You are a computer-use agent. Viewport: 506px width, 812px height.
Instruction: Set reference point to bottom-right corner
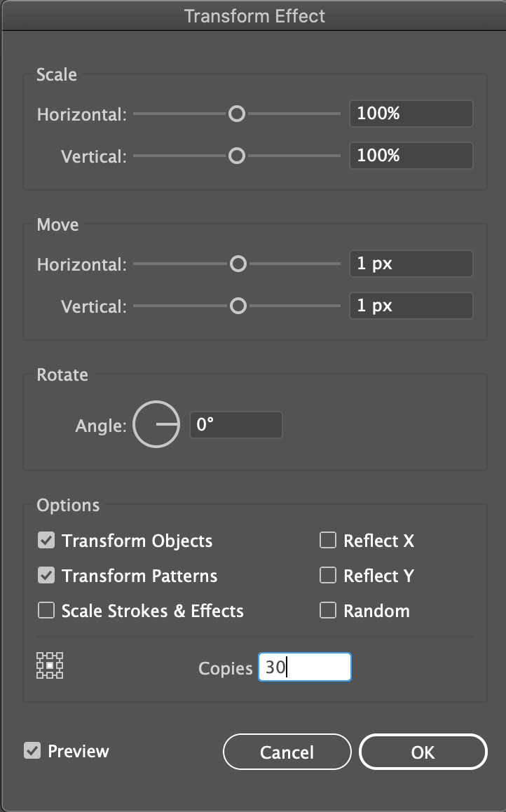click(x=60, y=676)
